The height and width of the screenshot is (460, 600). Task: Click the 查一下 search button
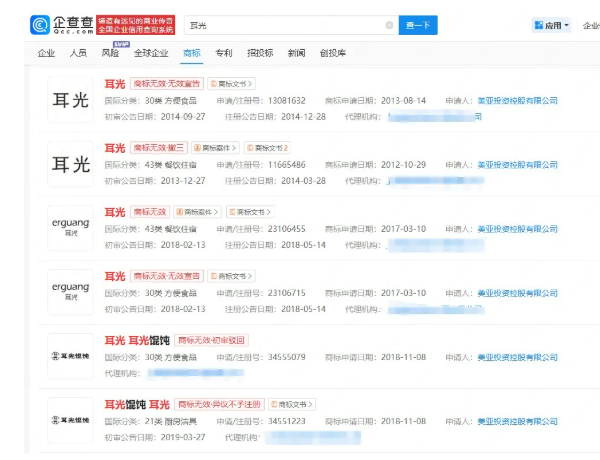pos(418,24)
